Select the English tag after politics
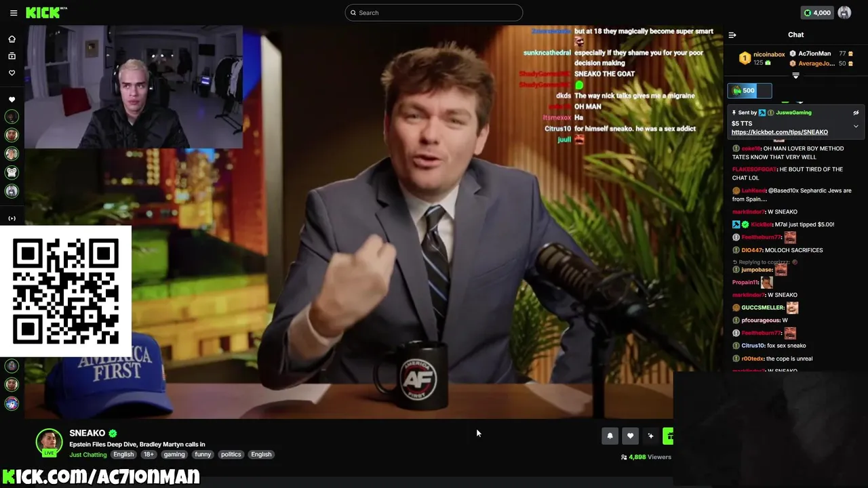Viewport: 868px width, 488px height. (261, 454)
